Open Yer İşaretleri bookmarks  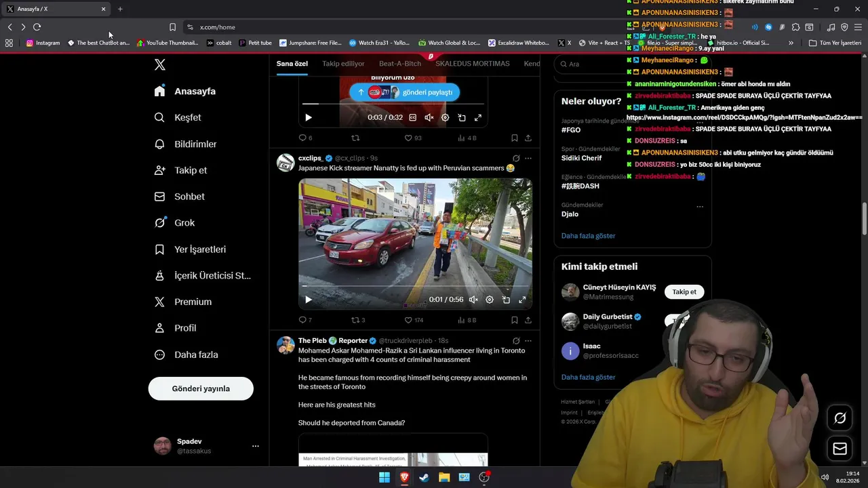point(190,249)
